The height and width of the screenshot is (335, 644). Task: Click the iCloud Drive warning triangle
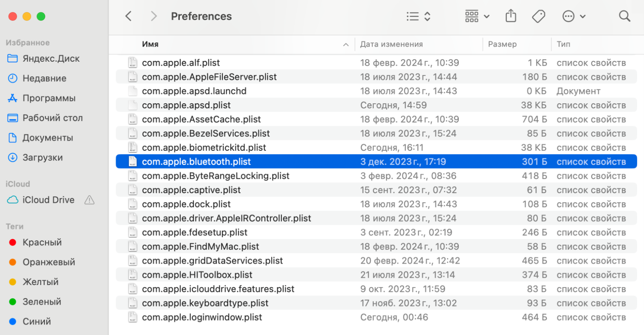coord(89,200)
